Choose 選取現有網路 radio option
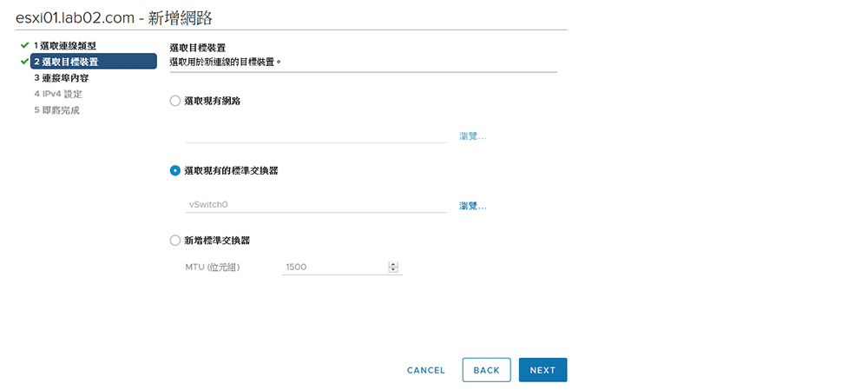 (x=175, y=101)
